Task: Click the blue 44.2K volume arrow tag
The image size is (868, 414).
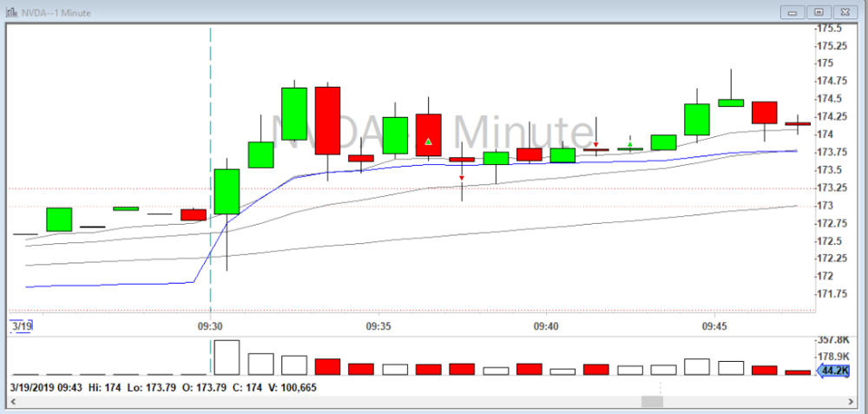Action: (x=834, y=370)
